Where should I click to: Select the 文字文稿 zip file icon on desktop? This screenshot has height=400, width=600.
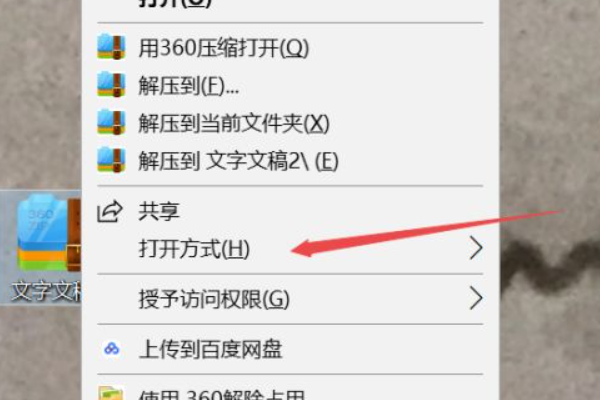click(x=48, y=233)
